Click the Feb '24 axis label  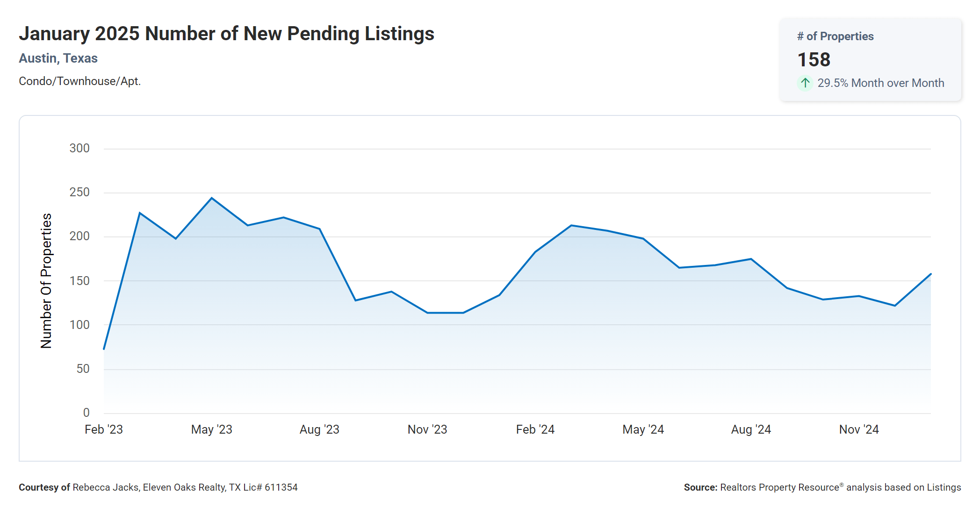pos(535,429)
